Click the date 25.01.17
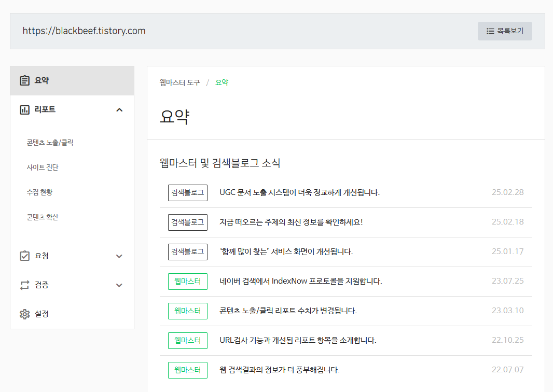 pos(507,251)
